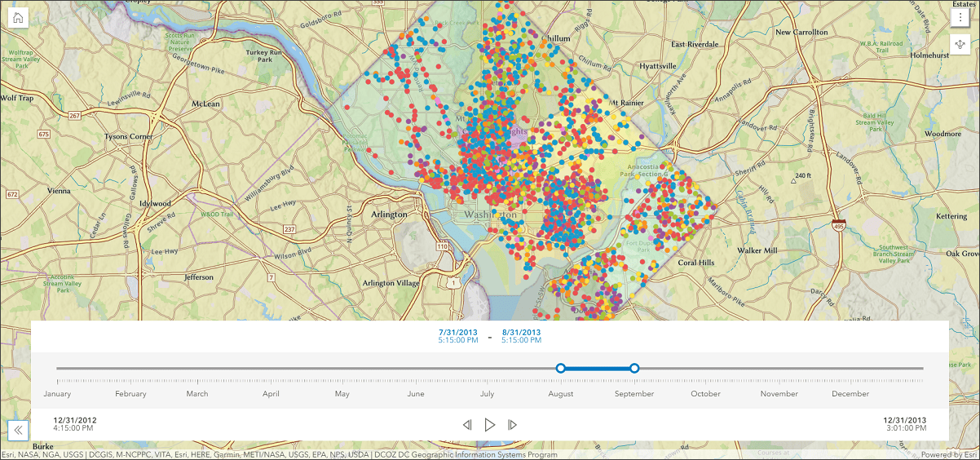980x460 pixels.
Task: Click the September end slider handle
Action: pyautogui.click(x=634, y=369)
